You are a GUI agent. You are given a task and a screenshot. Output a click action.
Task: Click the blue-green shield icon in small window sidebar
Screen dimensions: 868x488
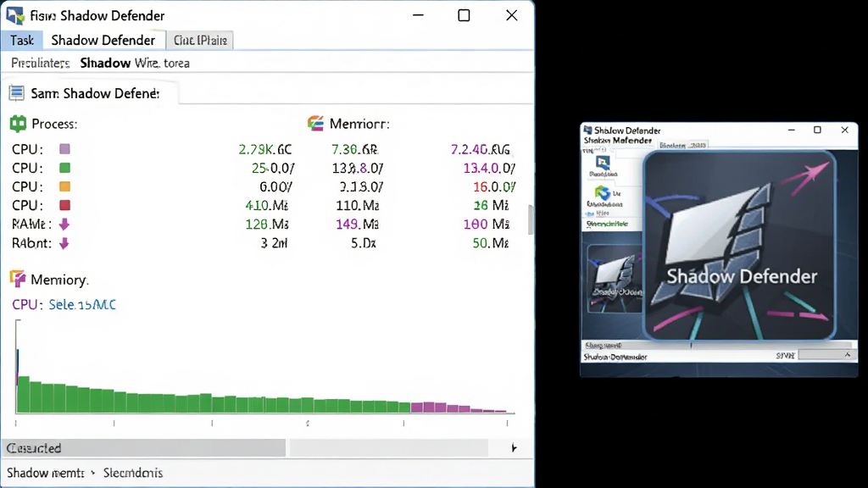pyautogui.click(x=603, y=193)
